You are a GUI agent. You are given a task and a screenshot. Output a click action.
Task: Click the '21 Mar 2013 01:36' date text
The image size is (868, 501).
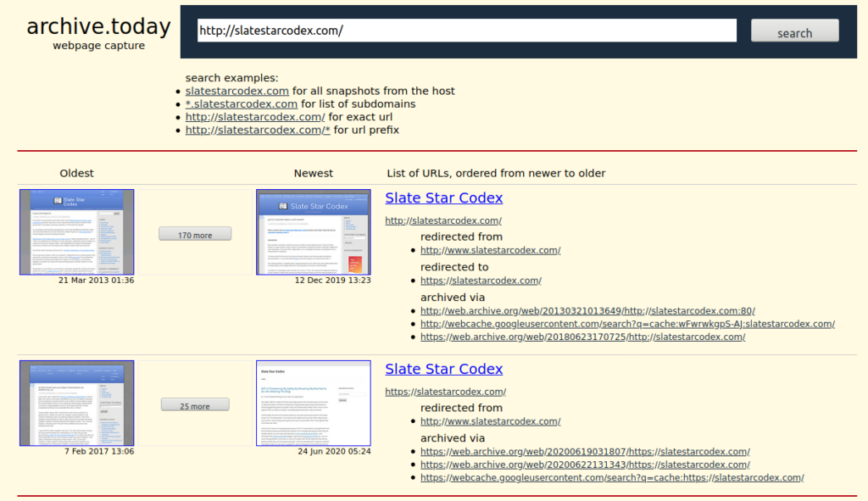pos(97,280)
